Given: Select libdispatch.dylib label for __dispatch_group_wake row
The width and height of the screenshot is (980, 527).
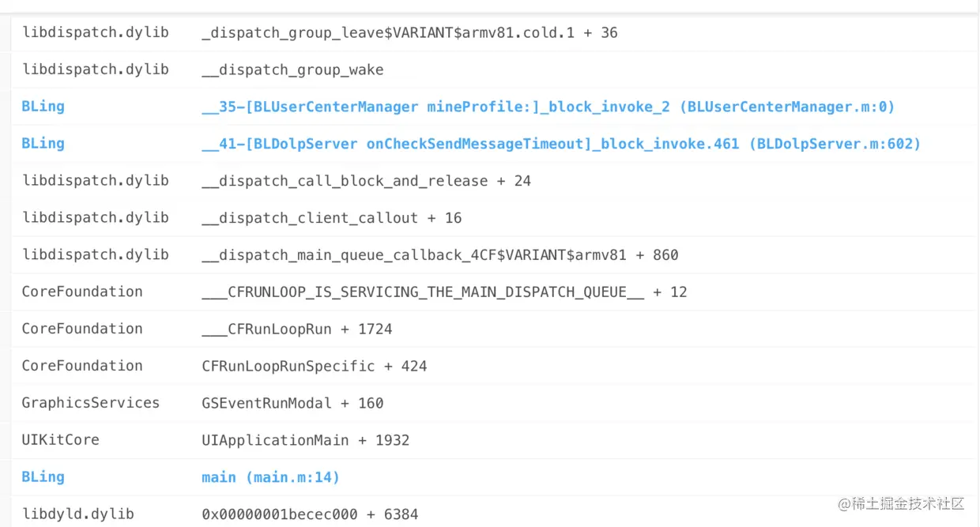Looking at the screenshot, I should click(96, 70).
